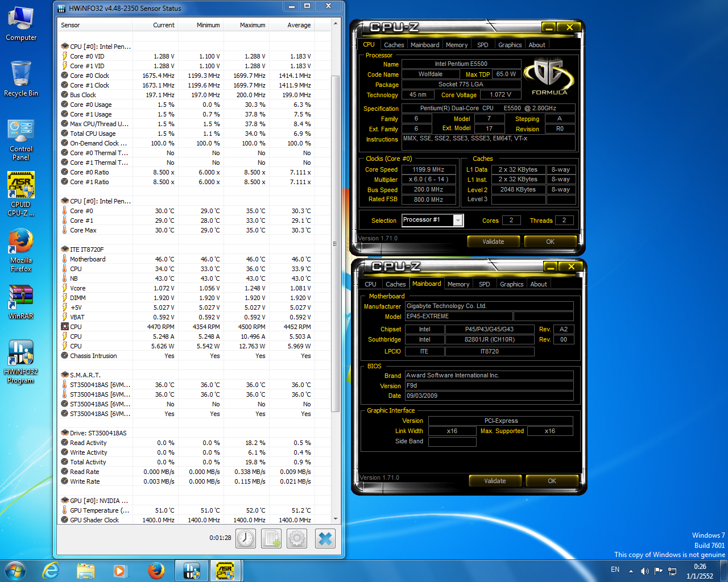Click the Wolfdale code name value in CPU-Z
Viewport: 728px width, 582px height.
[x=431, y=74]
